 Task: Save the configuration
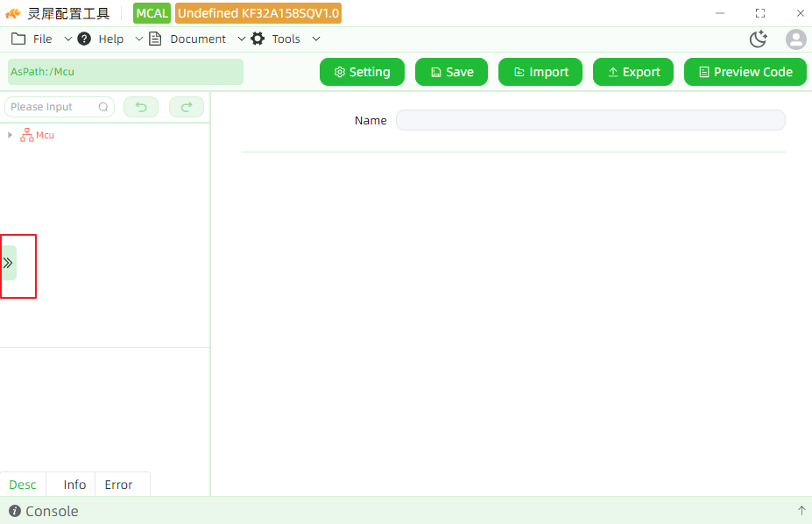(x=452, y=72)
